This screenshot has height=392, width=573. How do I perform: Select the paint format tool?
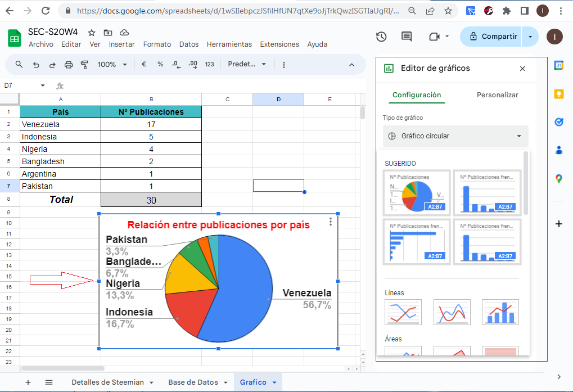coord(84,65)
